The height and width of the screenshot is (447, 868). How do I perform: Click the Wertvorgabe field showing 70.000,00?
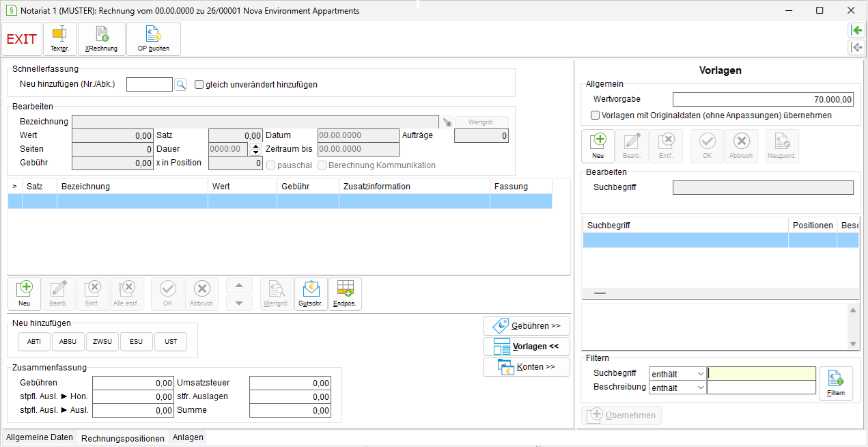point(764,100)
